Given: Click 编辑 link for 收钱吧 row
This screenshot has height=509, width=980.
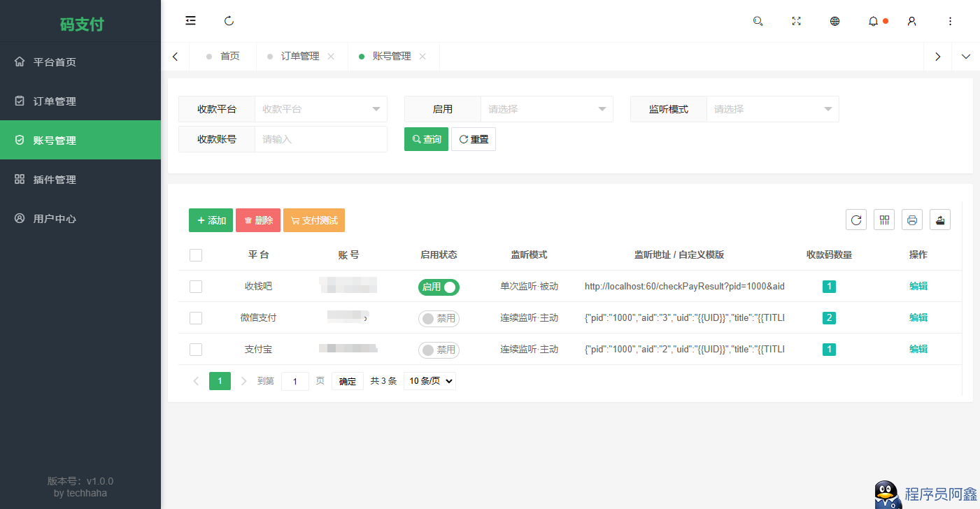Looking at the screenshot, I should click(x=918, y=286).
